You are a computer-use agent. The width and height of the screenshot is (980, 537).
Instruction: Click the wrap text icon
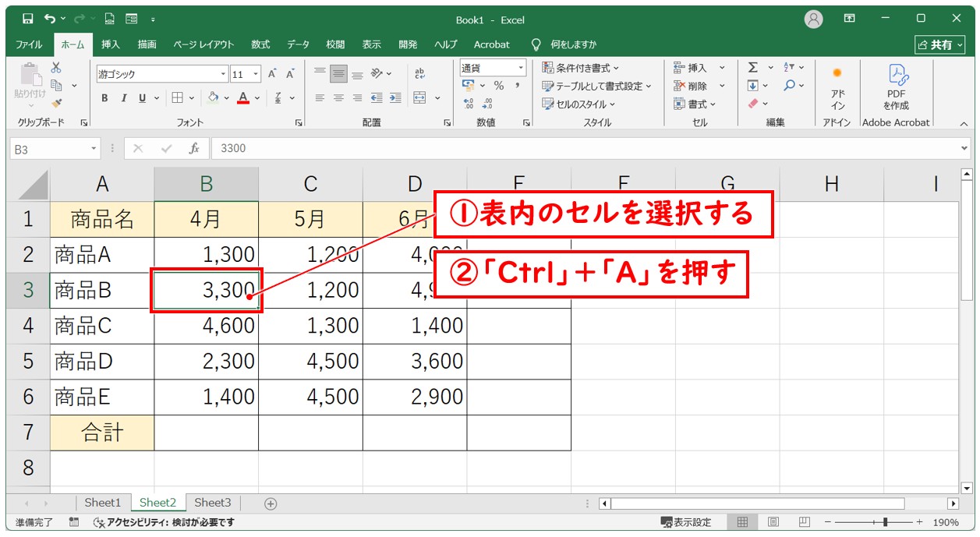[420, 73]
